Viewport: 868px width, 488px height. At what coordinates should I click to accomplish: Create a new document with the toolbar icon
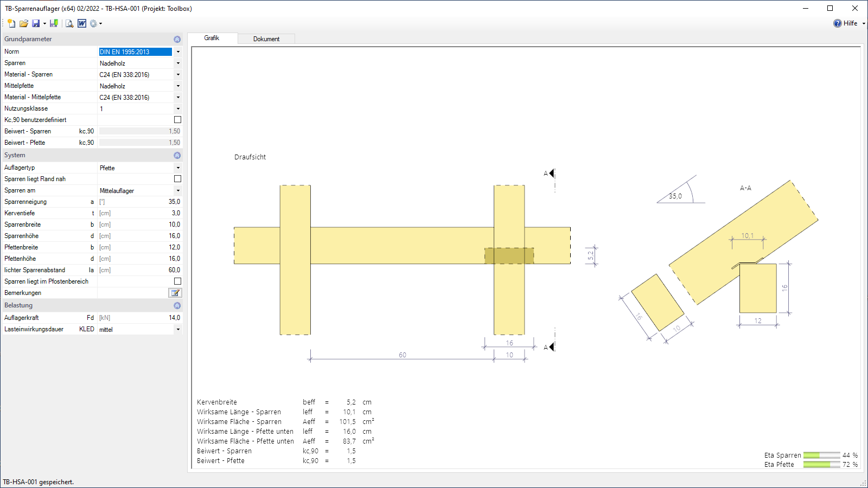(11, 23)
